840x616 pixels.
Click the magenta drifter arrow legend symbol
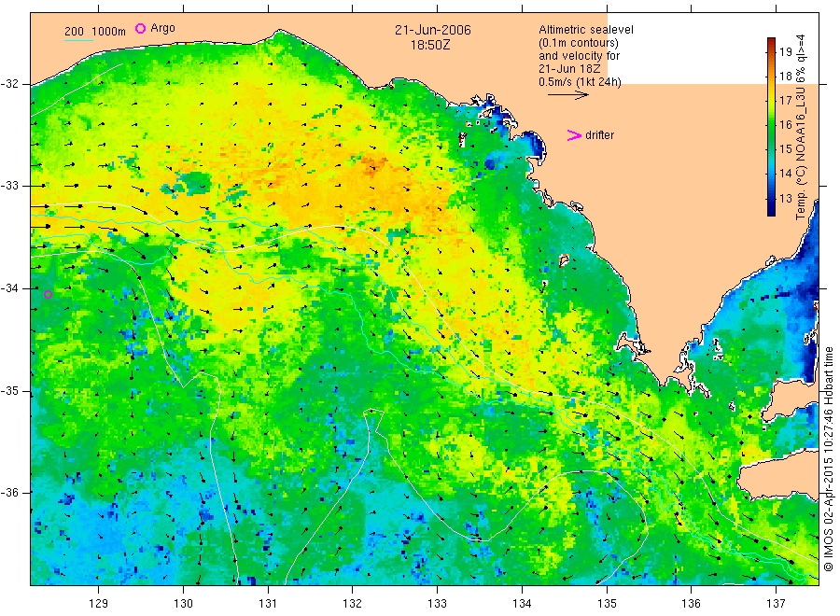coord(574,135)
